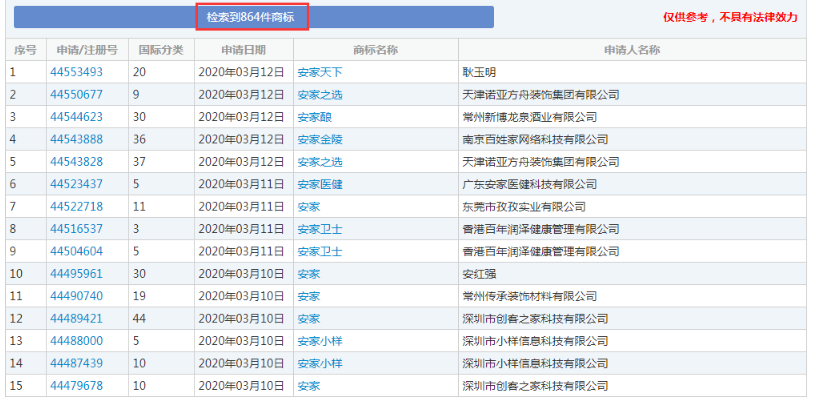Screen dimensions: 817x402
Task: Open registration number 44487439 link
Action: click(x=77, y=363)
